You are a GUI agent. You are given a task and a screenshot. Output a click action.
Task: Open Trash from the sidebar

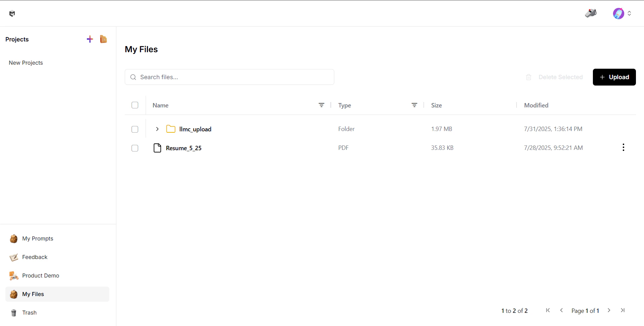pos(29,313)
